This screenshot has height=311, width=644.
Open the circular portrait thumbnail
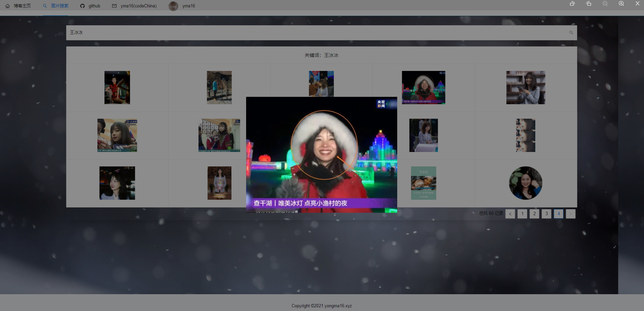tap(526, 183)
